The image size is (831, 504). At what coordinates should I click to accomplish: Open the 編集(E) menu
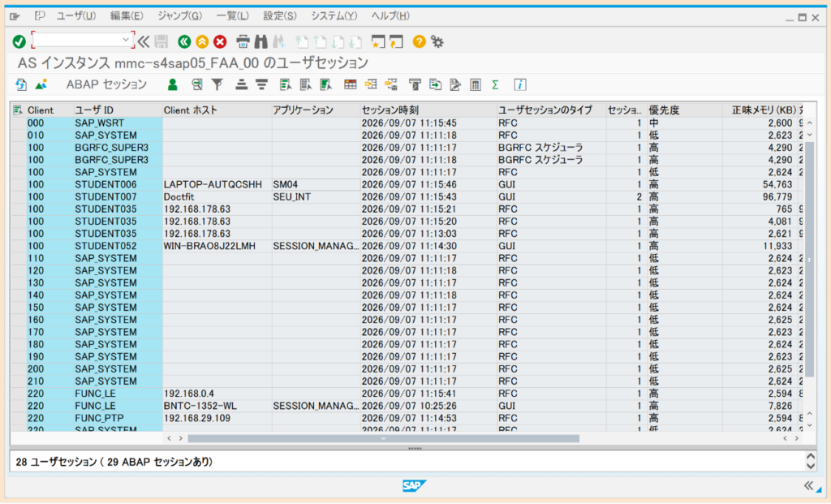(x=127, y=16)
